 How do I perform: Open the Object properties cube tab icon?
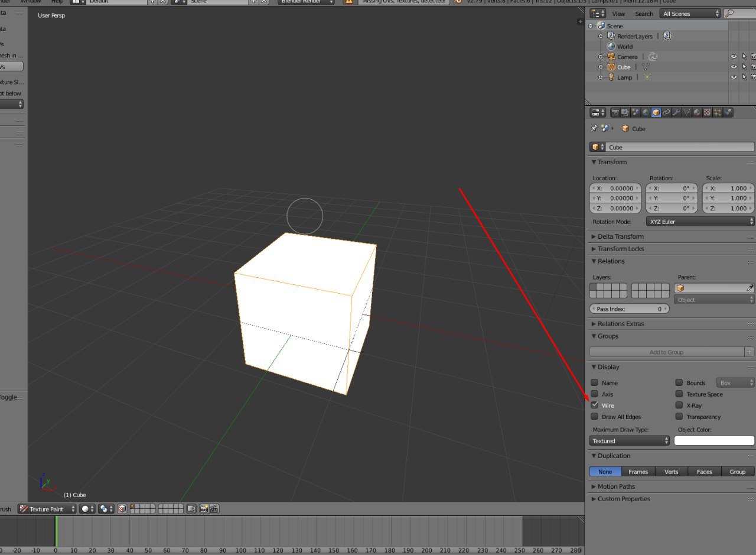pyautogui.click(x=656, y=112)
